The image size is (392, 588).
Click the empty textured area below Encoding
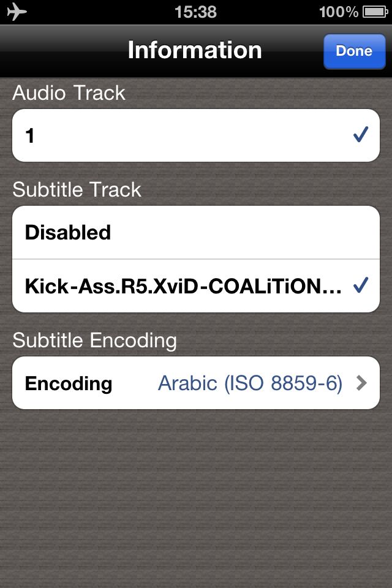[196, 495]
